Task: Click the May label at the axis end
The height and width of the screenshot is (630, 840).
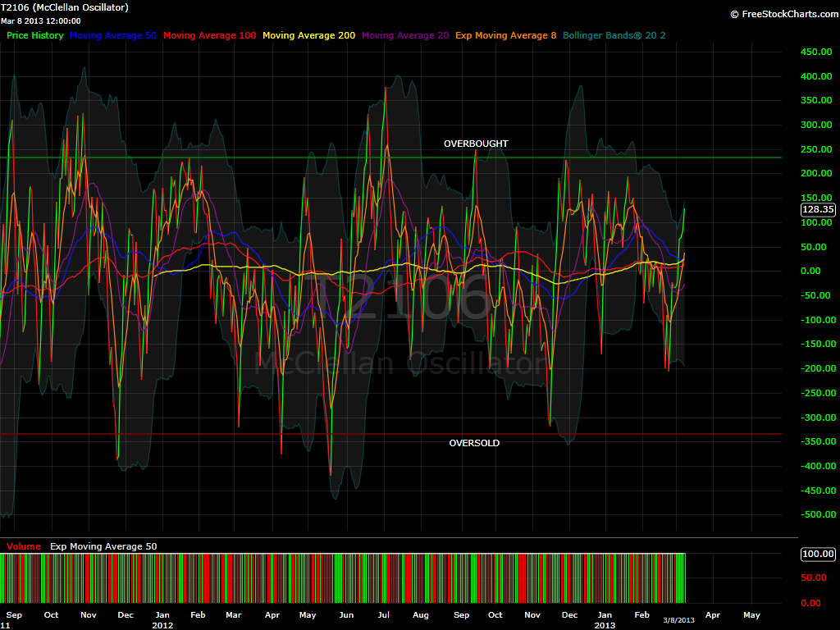Action: tap(751, 614)
